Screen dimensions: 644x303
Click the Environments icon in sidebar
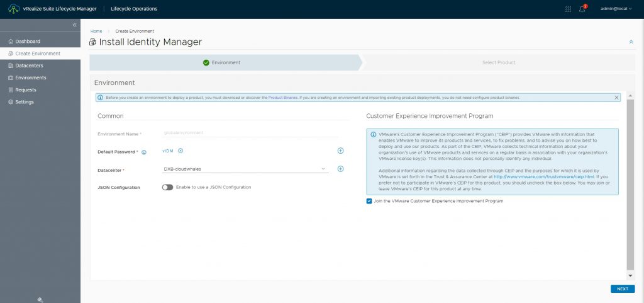(11, 77)
